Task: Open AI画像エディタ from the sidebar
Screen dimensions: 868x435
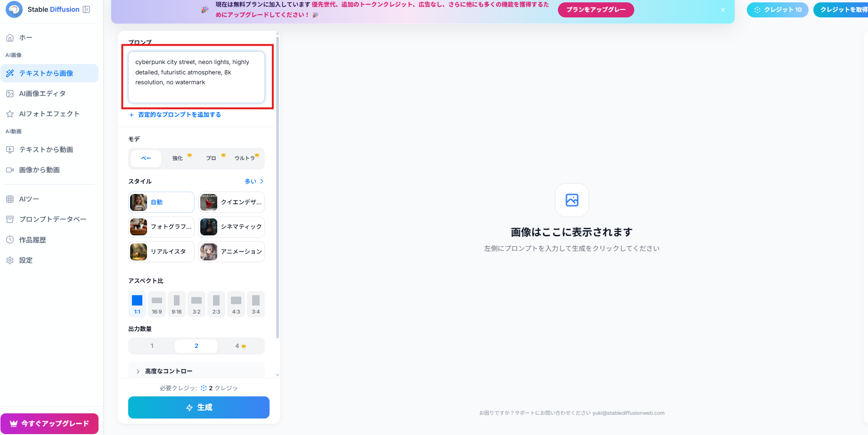Action: click(x=42, y=94)
